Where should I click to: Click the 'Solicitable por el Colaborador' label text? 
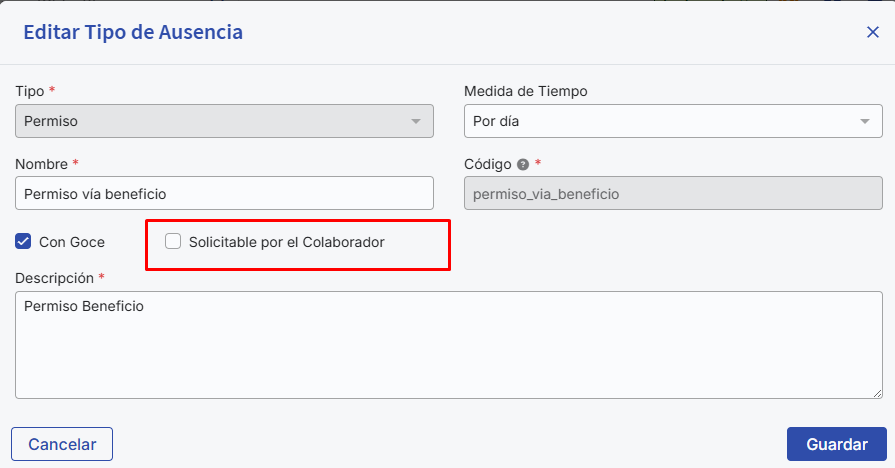click(x=287, y=242)
